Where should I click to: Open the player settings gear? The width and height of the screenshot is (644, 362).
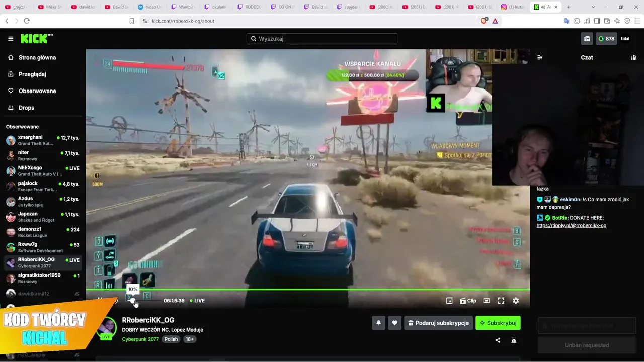click(516, 301)
